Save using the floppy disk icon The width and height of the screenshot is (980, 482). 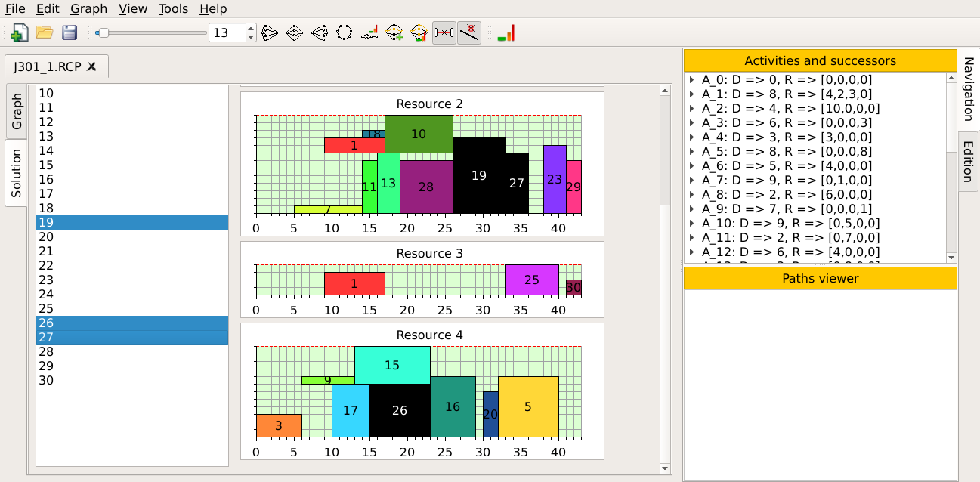70,32
